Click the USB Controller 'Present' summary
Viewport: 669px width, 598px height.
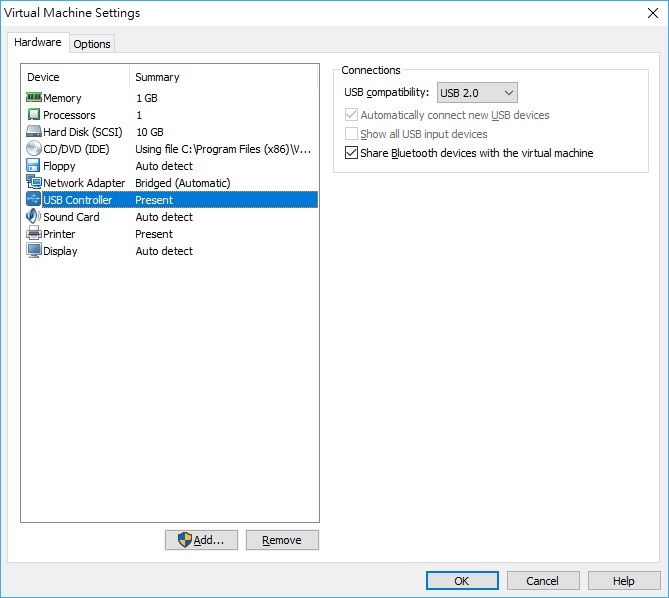coord(154,200)
